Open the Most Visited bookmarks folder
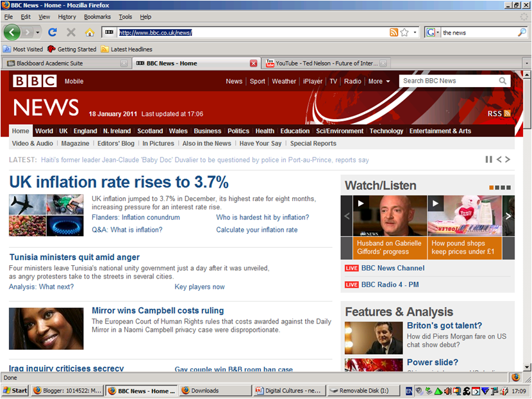Image resolution: width=532 pixels, height=399 pixels. click(23, 49)
